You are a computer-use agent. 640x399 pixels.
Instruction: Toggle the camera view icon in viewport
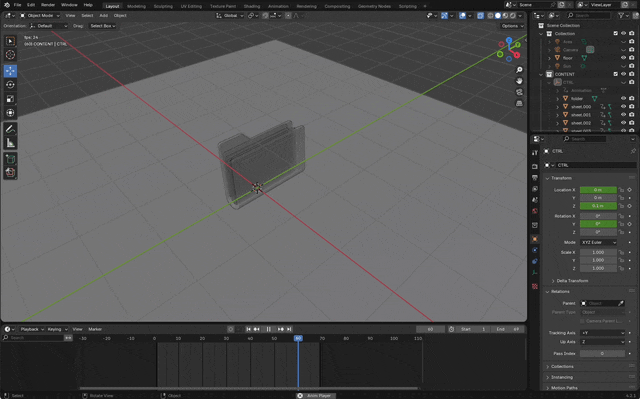coord(519,92)
